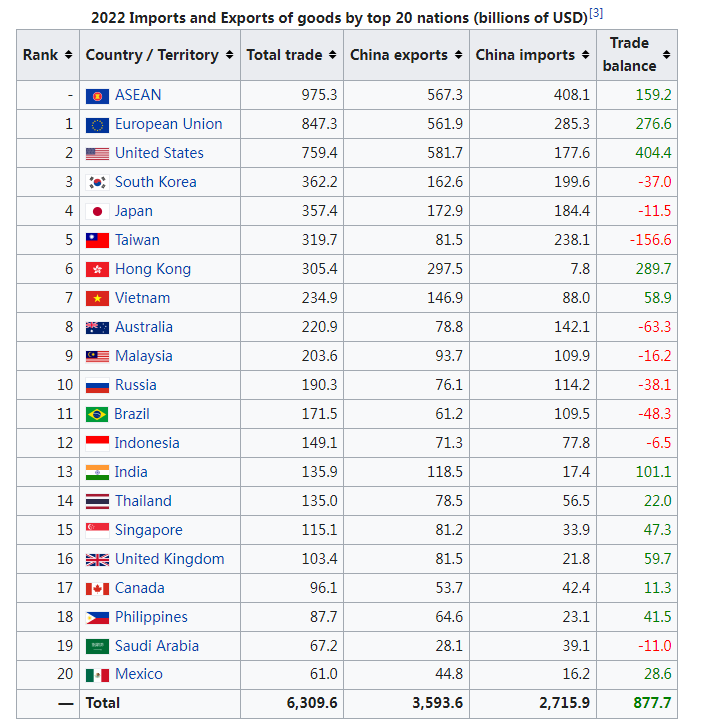Select the Total row label
Image resolution: width=707 pixels, height=727 pixels.
[103, 703]
